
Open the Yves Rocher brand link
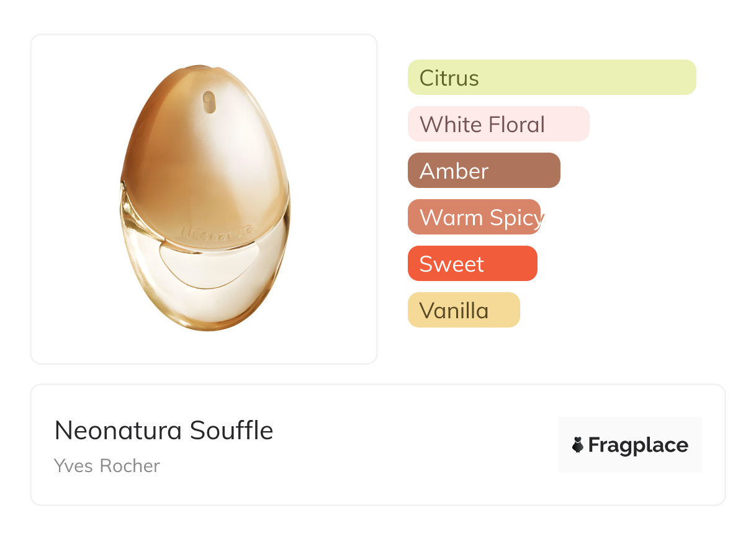107,466
